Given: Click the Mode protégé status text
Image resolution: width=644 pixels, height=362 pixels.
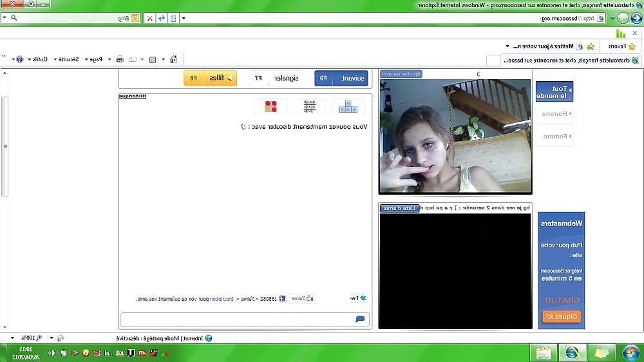Looking at the screenshot, I should pyautogui.click(x=149, y=338).
